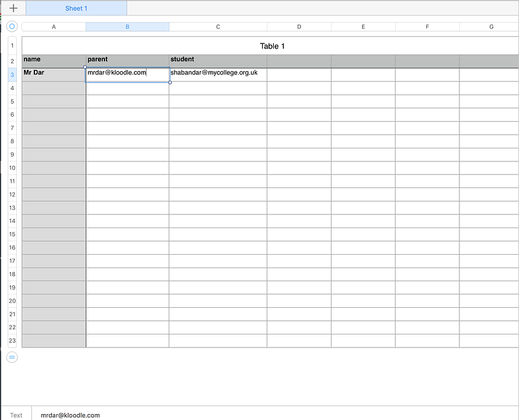Select row 18 header
Screen dimensions: 519x420
tap(12, 274)
